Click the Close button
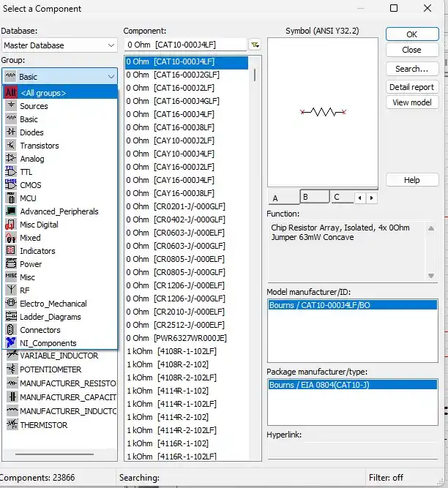The width and height of the screenshot is (448, 488). click(x=412, y=50)
